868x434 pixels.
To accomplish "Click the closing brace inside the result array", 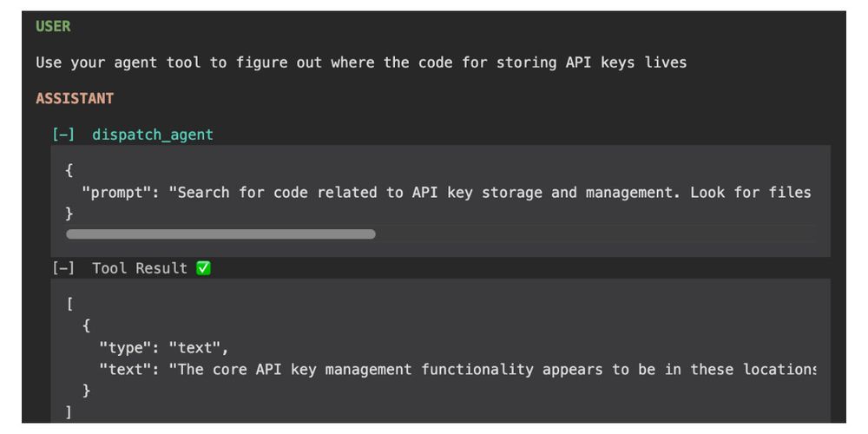I will click(86, 391).
